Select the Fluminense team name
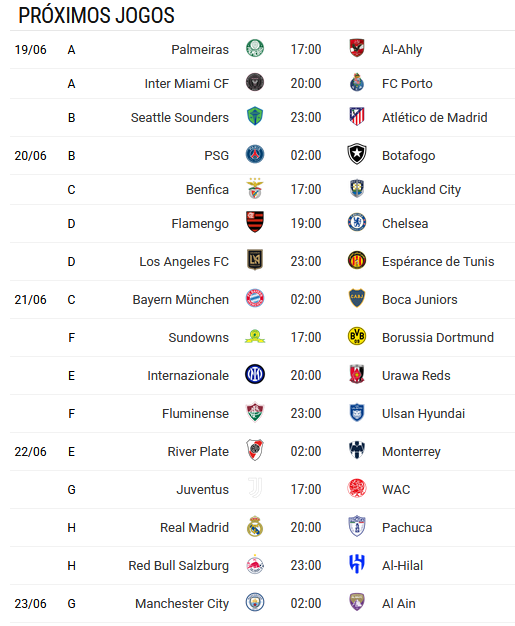 tap(195, 414)
